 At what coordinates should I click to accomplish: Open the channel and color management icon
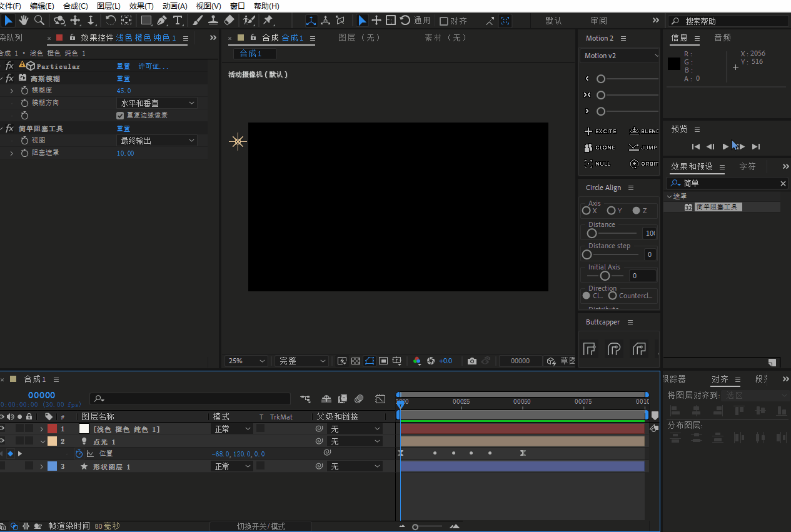[x=417, y=361]
